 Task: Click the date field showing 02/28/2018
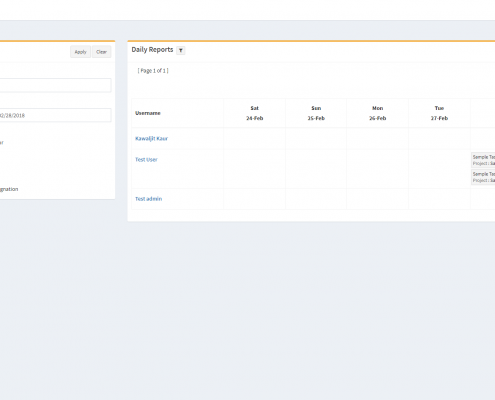click(55, 115)
